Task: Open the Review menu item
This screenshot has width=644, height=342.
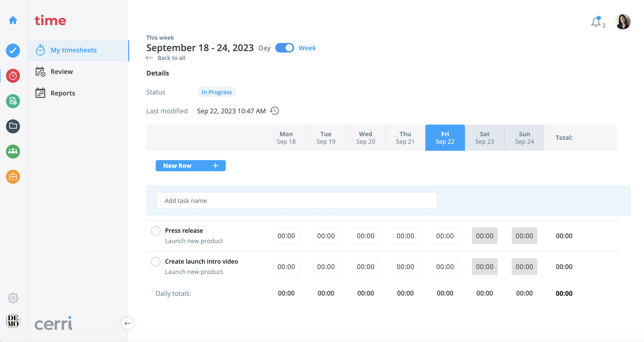Action: [61, 72]
